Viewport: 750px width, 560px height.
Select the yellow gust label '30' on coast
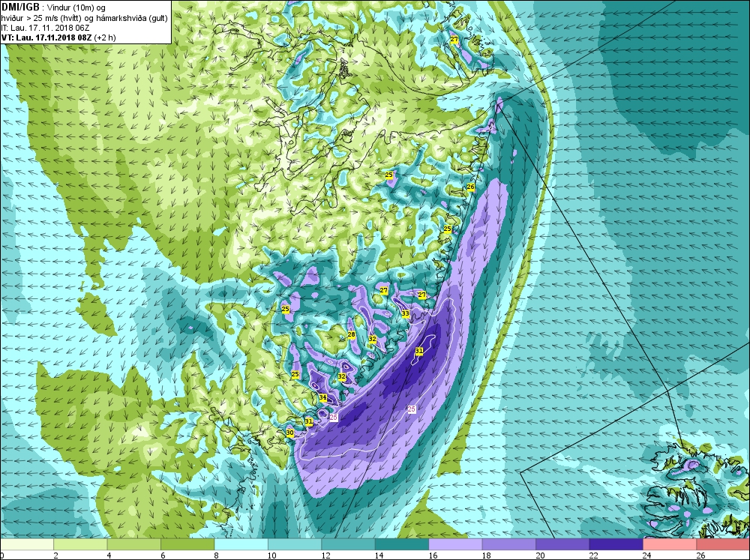[289, 433]
